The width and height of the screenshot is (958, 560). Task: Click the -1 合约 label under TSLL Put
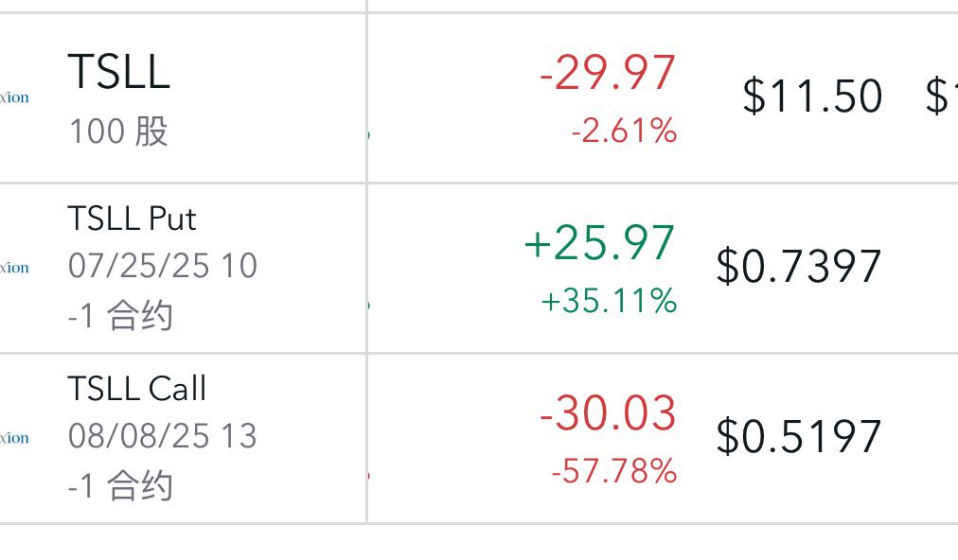tap(120, 316)
